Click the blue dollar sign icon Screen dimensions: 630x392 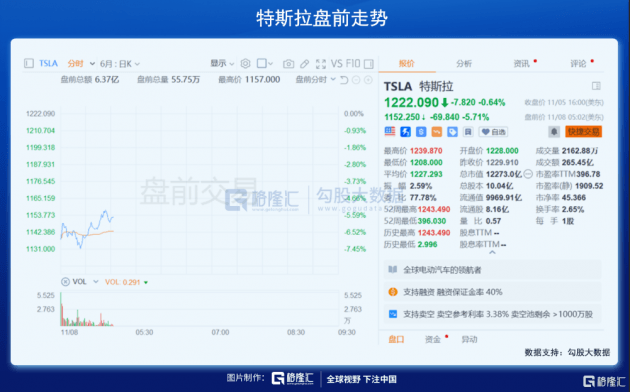[x=421, y=131]
